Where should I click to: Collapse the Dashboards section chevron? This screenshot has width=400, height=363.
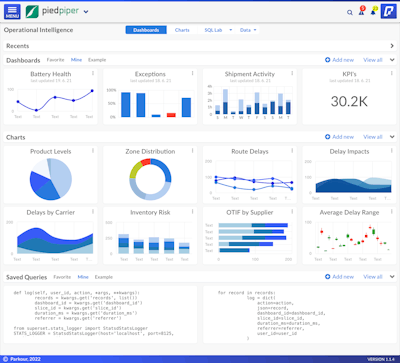click(392, 60)
